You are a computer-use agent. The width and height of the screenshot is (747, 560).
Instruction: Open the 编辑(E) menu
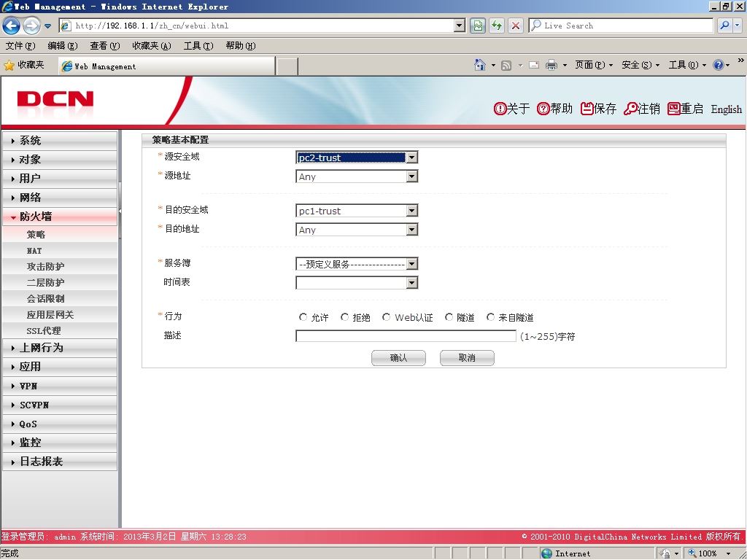pyautogui.click(x=63, y=46)
